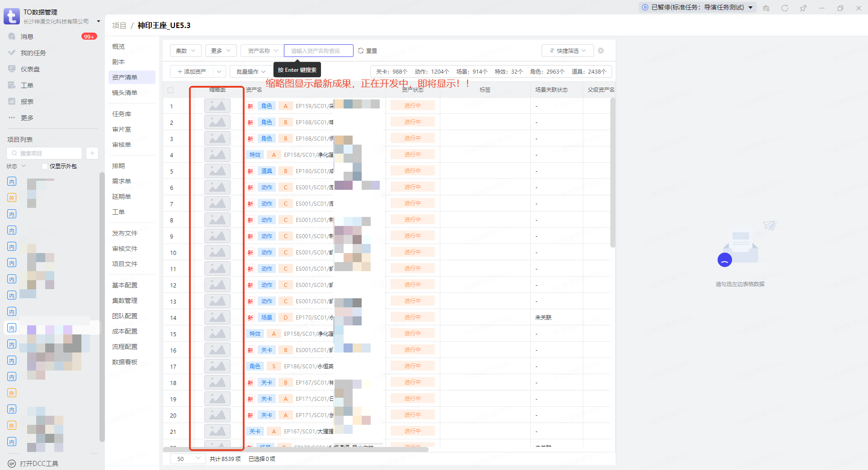The image size is (868, 470).
Task: Click the table settings gear icon
Action: pyautogui.click(x=601, y=51)
